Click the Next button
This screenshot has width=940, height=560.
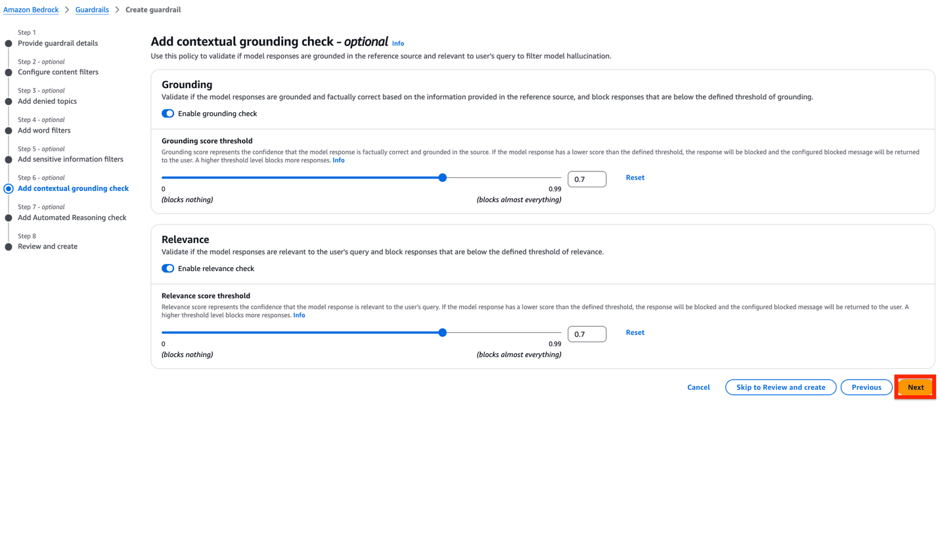point(915,387)
